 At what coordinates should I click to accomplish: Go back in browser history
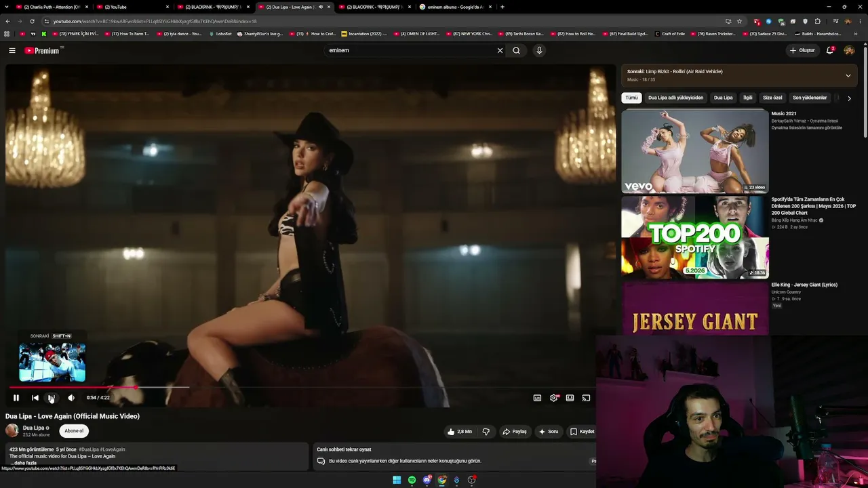click(7, 21)
